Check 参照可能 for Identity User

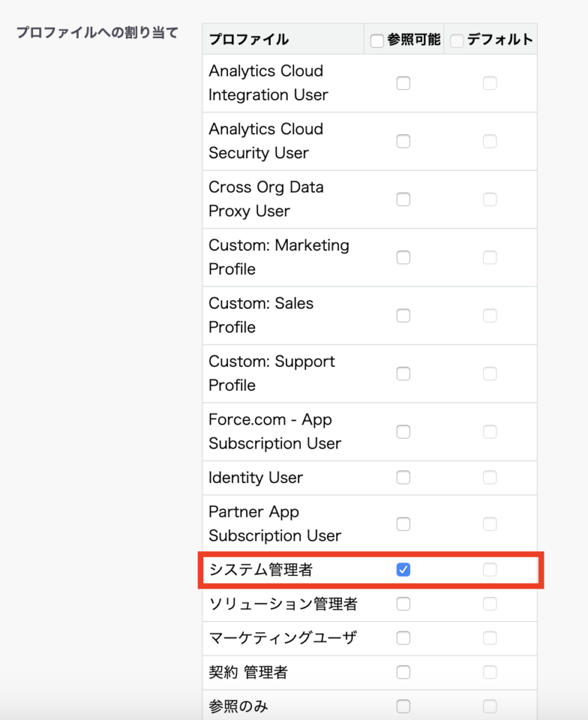tap(403, 477)
